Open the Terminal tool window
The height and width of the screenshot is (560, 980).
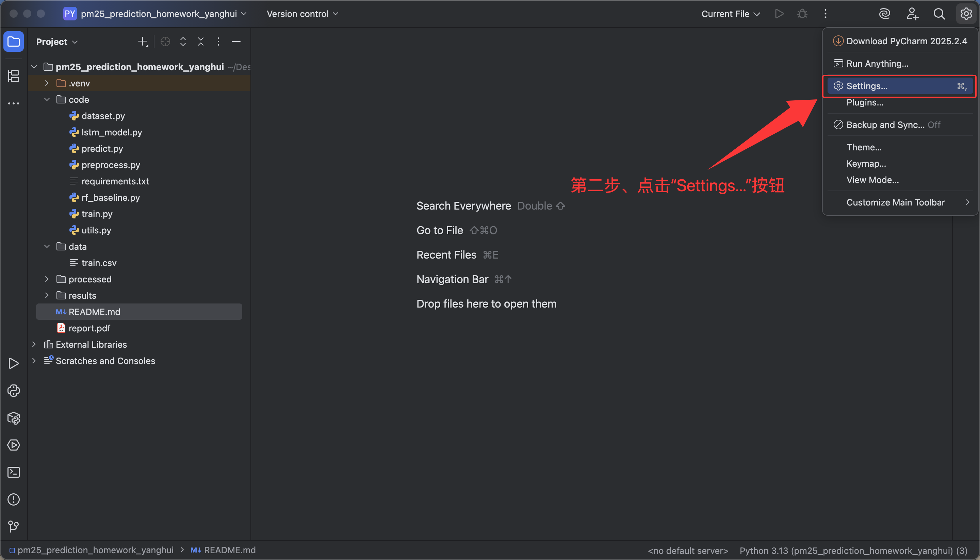coord(14,472)
